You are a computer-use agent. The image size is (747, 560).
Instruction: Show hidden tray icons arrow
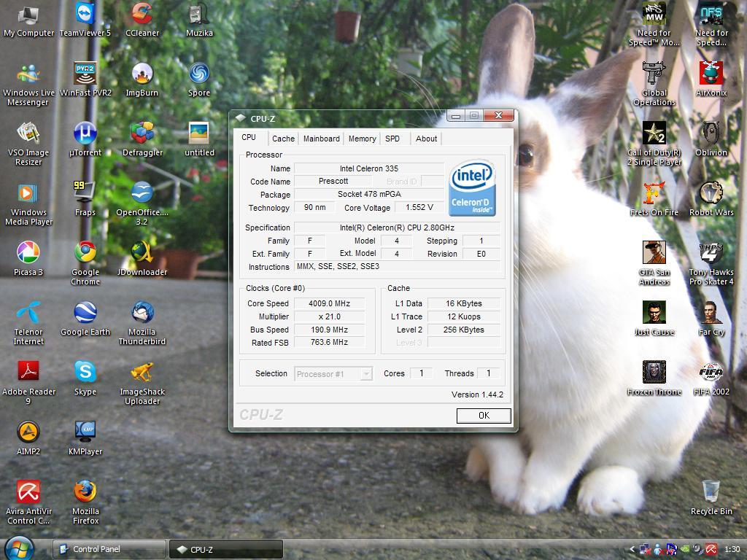[632, 550]
